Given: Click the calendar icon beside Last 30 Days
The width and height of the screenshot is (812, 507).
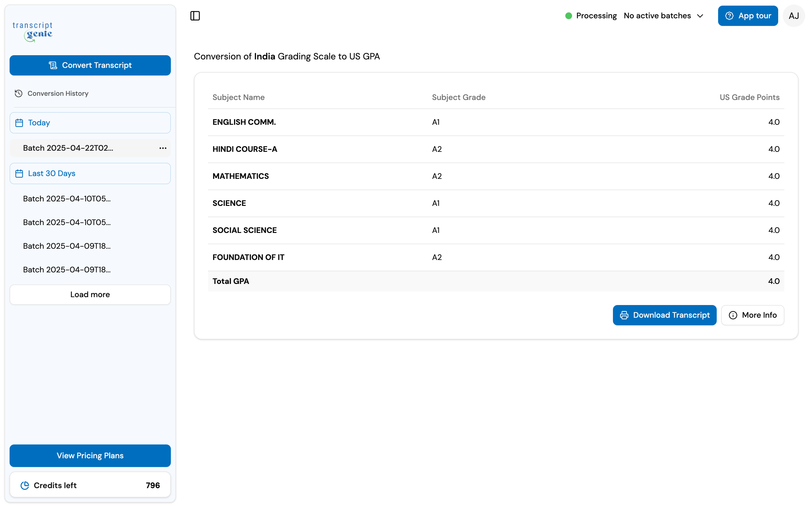Looking at the screenshot, I should [19, 173].
